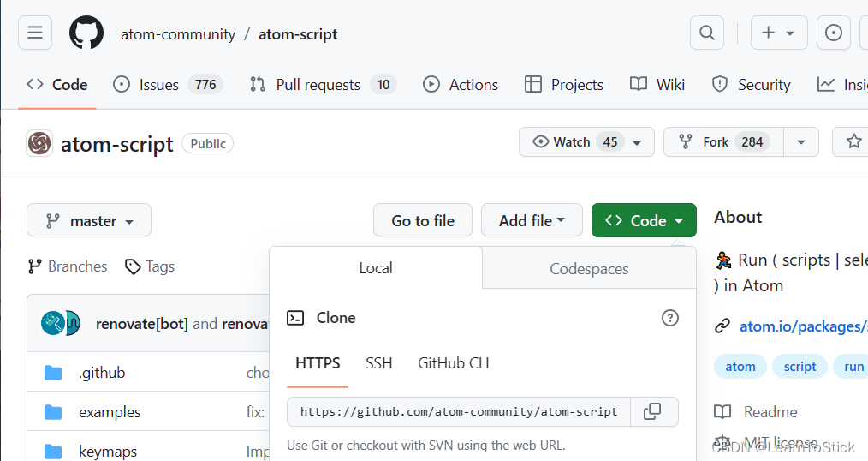The image size is (868, 461).
Task: Click the examples folder icon
Action: coord(53,412)
